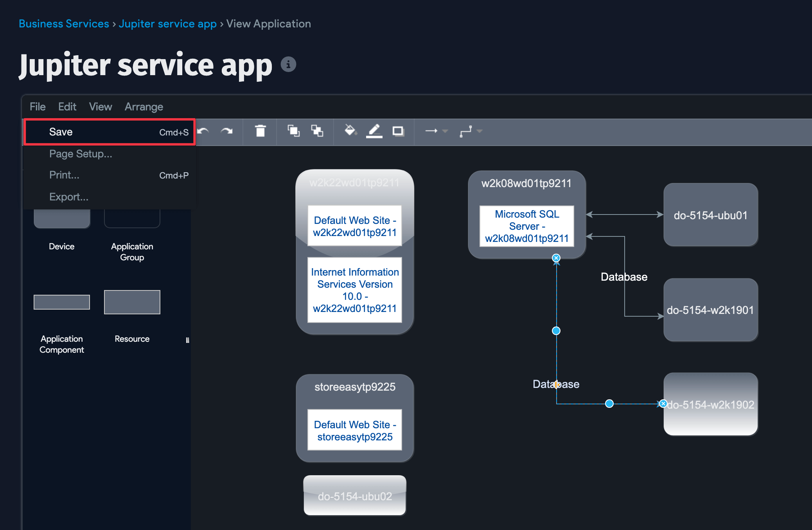Select the Resource shape in palette
Screen dimensions: 812x530
[x=132, y=302]
